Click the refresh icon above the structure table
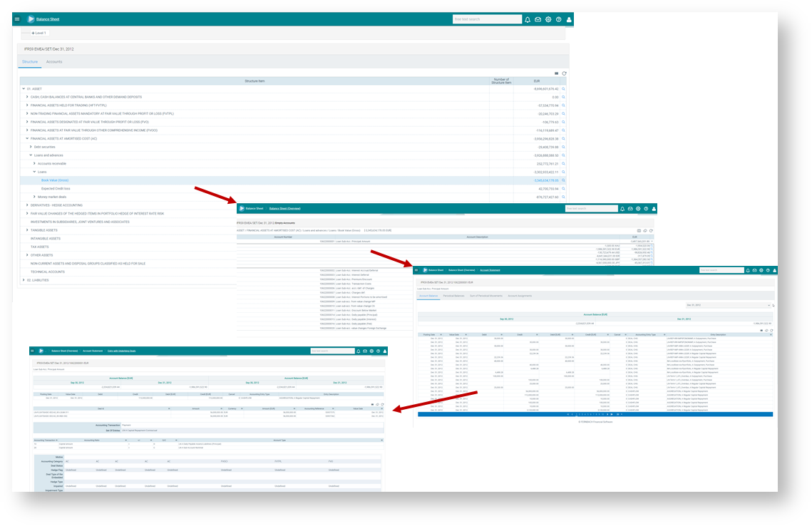The height and width of the screenshot is (526, 812). pos(564,73)
